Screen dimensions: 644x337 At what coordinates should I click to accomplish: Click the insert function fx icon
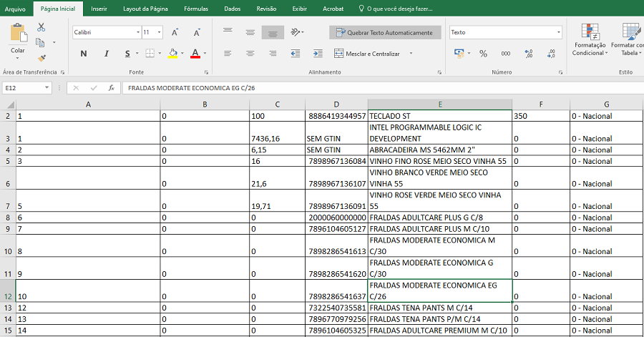[x=112, y=88]
